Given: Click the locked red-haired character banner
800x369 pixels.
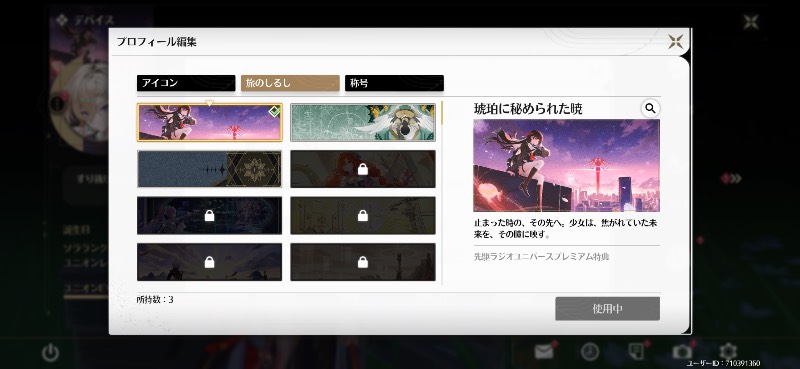Looking at the screenshot, I should click(x=363, y=169).
